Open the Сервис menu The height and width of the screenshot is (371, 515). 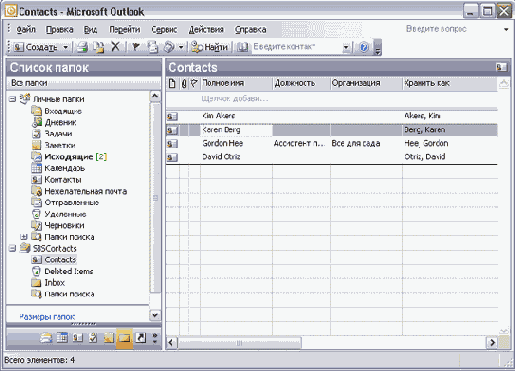164,30
